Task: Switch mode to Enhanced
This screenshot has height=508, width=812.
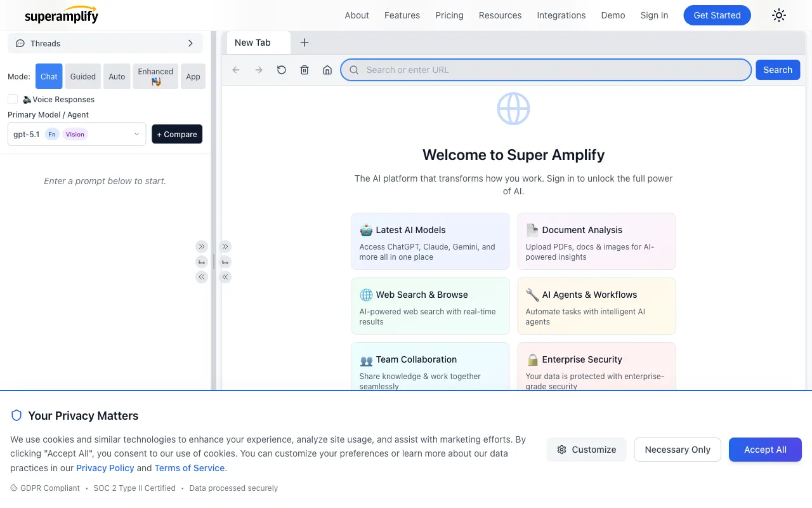Action: (155, 76)
